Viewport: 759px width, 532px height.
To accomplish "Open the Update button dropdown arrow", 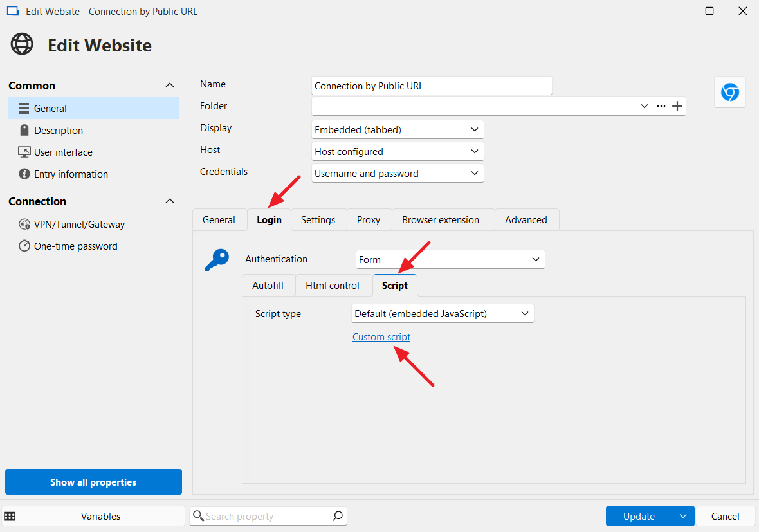I will 683,516.
